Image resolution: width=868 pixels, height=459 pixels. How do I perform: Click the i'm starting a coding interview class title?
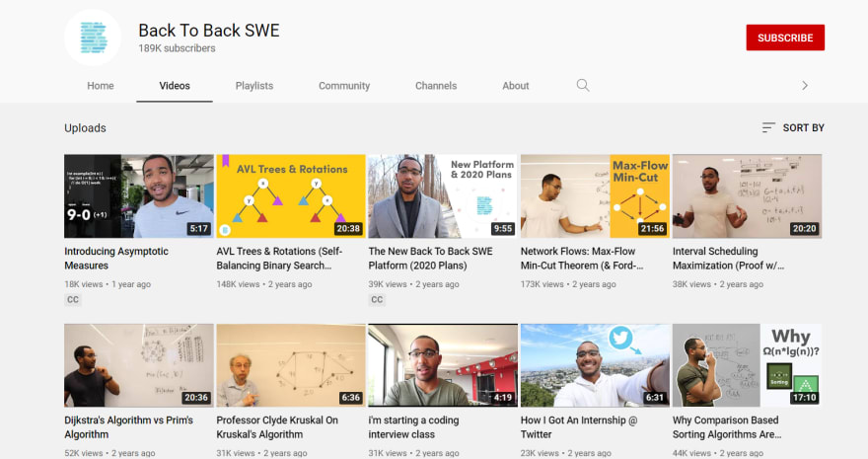click(x=413, y=427)
